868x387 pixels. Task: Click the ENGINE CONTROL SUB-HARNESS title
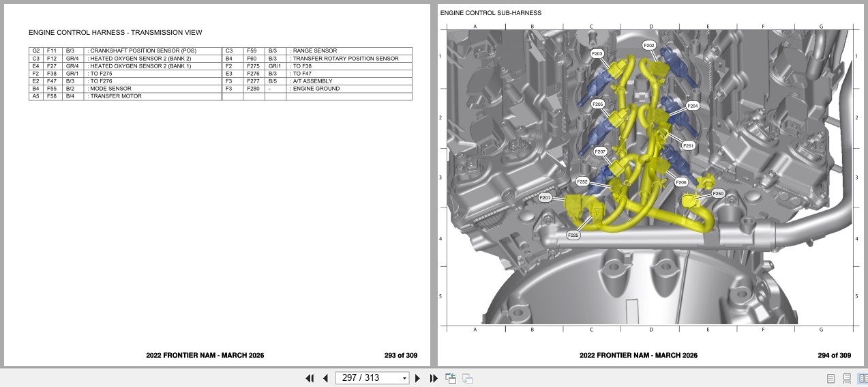491,13
